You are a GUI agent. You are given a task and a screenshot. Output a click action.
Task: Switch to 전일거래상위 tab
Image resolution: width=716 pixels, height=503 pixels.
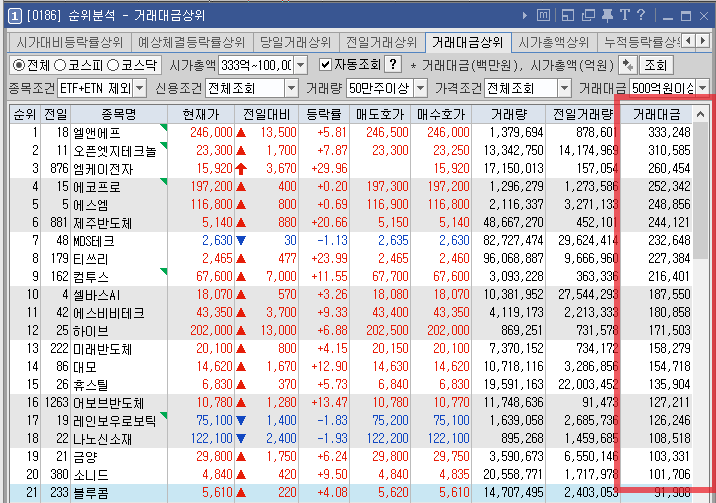tap(381, 42)
